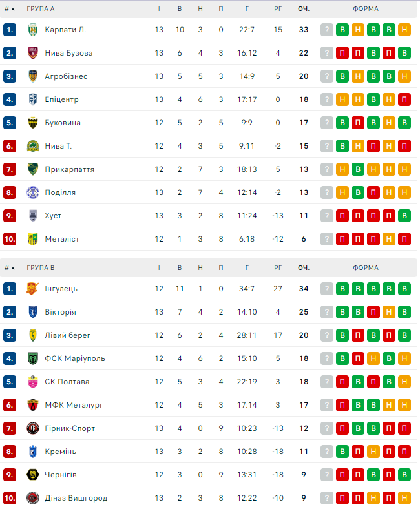Click Карпати Л. grey question mark form box
420x509 pixels.
point(327,30)
